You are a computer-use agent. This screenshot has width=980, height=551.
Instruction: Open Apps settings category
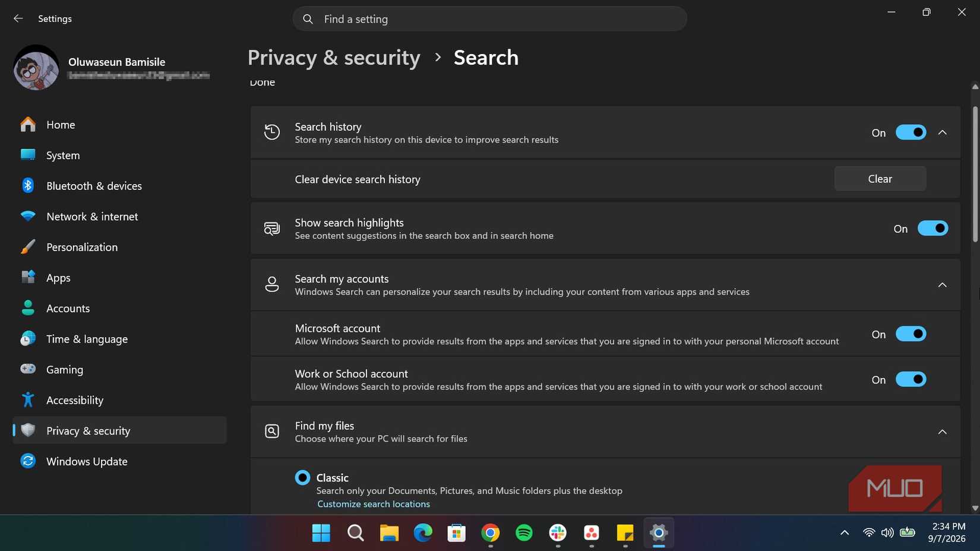point(119,278)
